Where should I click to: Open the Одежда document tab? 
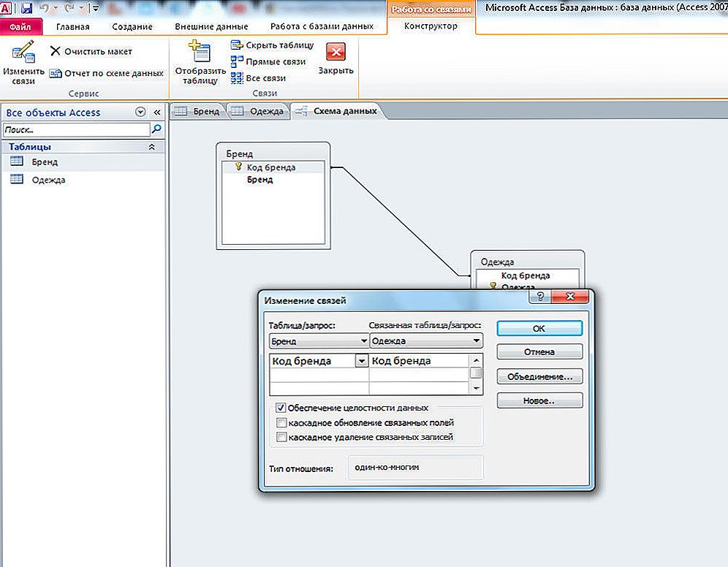[259, 111]
